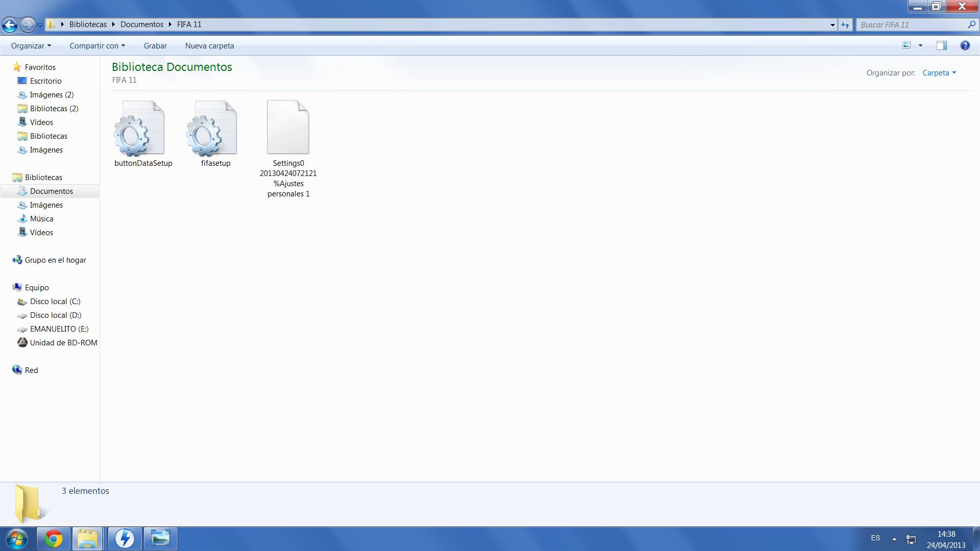
Task: Select Documentos library in sidebar
Action: pyautogui.click(x=51, y=191)
